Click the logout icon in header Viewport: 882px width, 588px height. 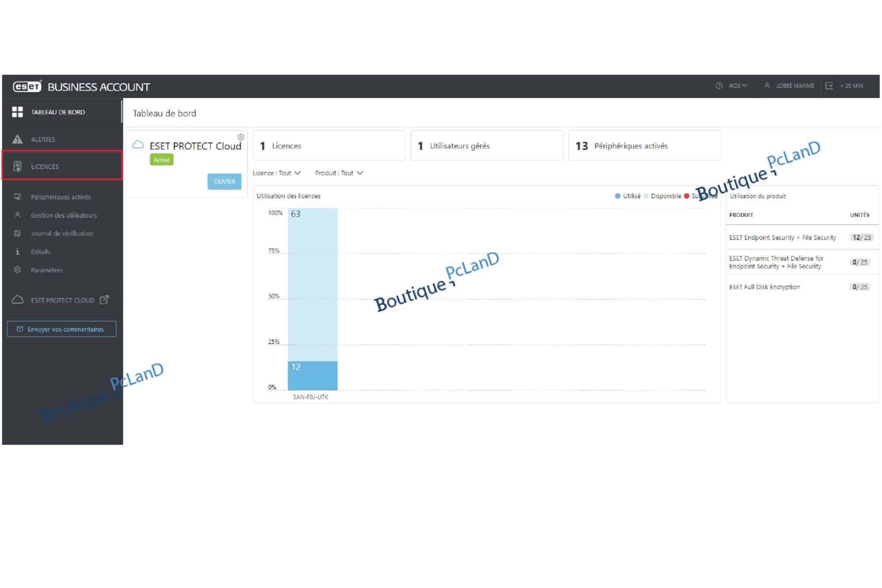(x=829, y=86)
